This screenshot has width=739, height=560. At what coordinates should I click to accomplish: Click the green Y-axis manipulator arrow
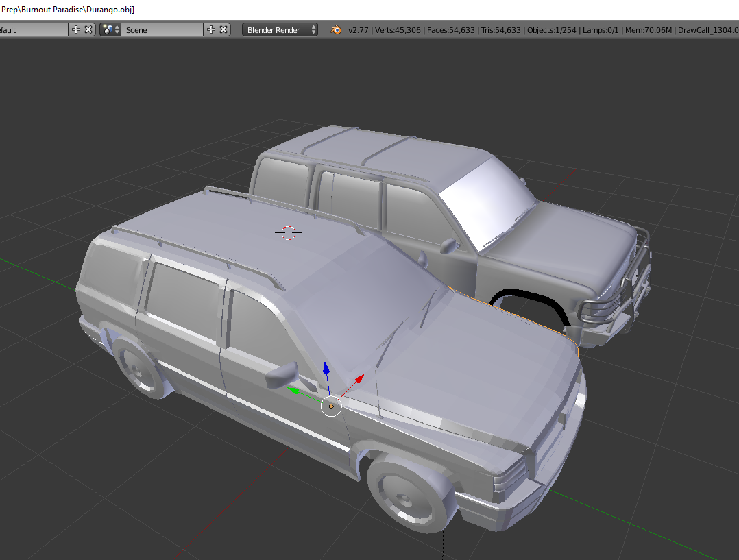click(x=293, y=390)
